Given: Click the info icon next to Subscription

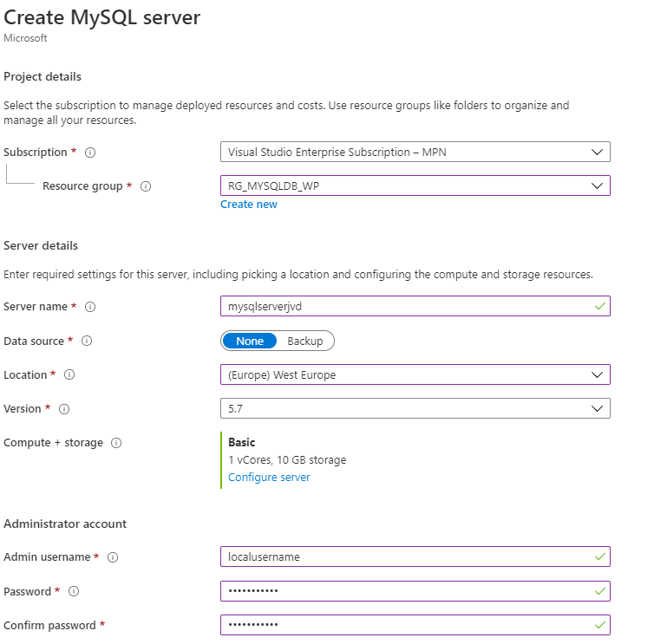Looking at the screenshot, I should coord(90,153).
